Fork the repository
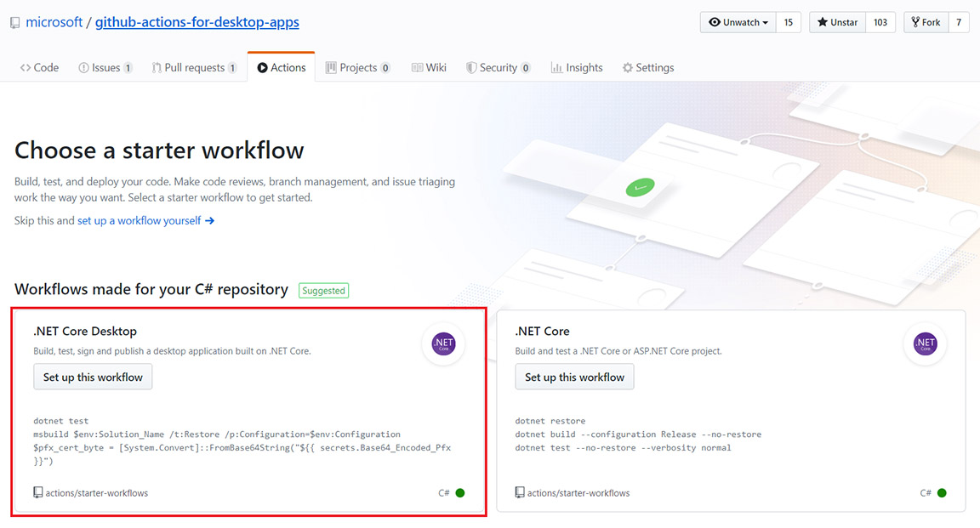The height and width of the screenshot is (528, 980). [926, 23]
